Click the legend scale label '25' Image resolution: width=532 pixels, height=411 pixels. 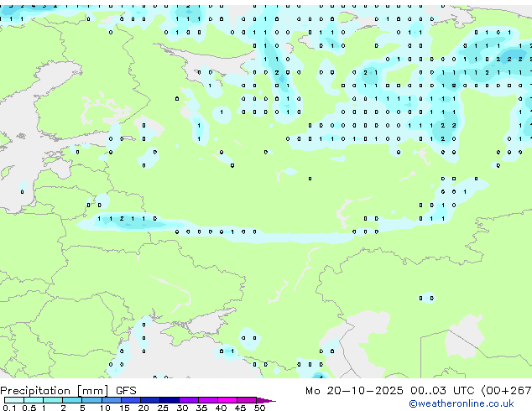(163, 408)
